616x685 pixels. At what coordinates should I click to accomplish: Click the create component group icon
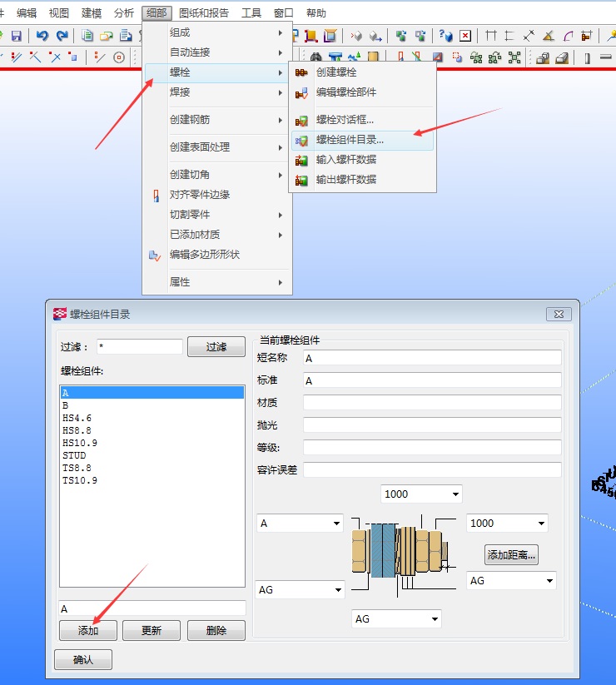coord(514,57)
